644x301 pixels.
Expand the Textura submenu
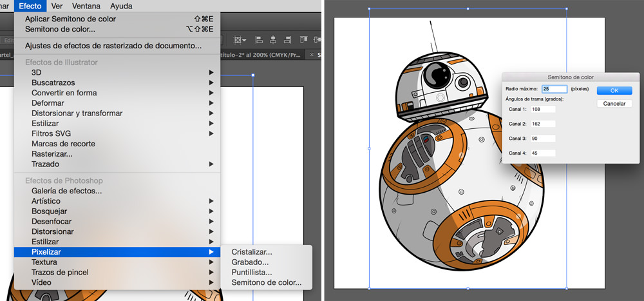[117, 262]
